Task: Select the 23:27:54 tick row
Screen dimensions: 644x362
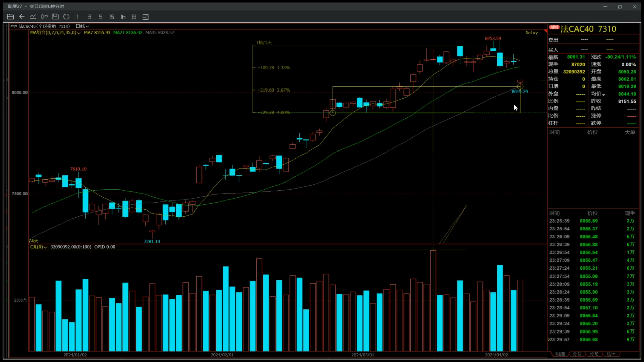Action: [x=592, y=276]
